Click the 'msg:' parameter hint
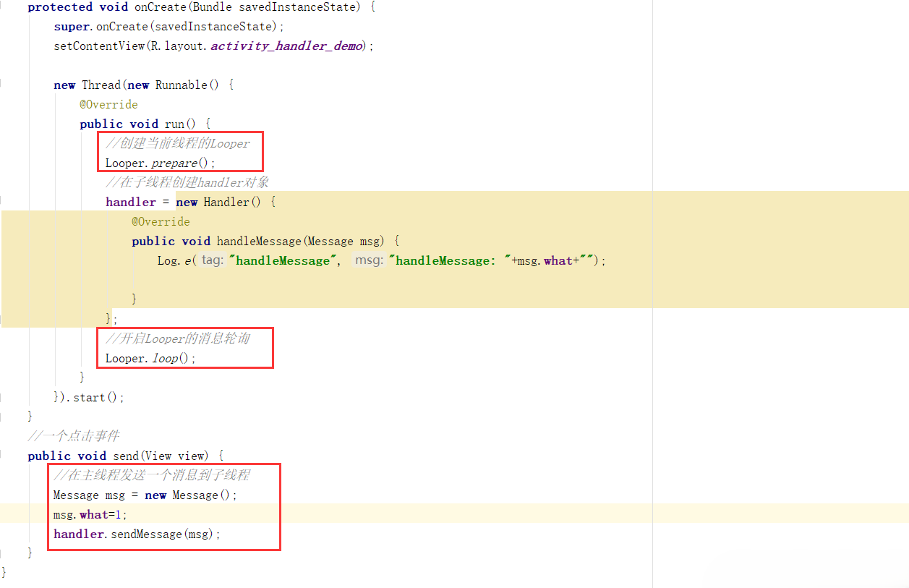 (x=368, y=260)
